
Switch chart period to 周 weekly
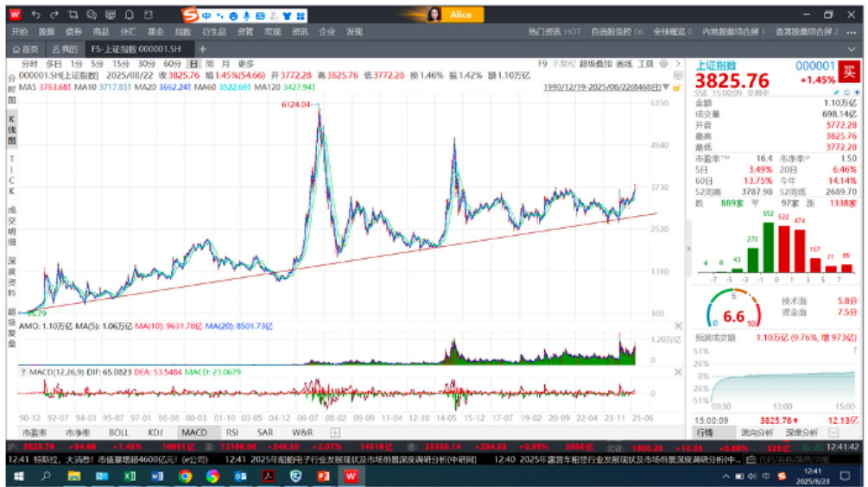(x=208, y=63)
